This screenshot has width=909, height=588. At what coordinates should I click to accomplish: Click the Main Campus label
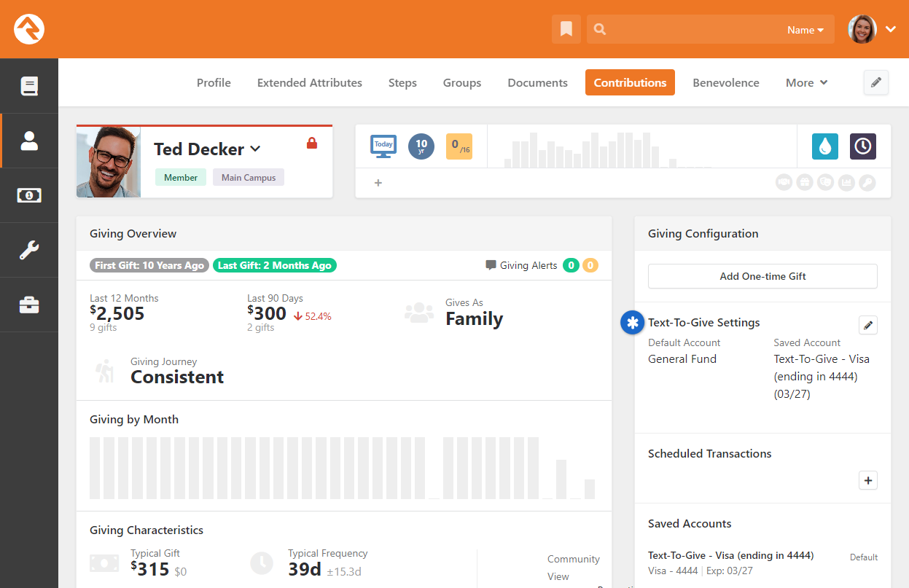click(249, 177)
